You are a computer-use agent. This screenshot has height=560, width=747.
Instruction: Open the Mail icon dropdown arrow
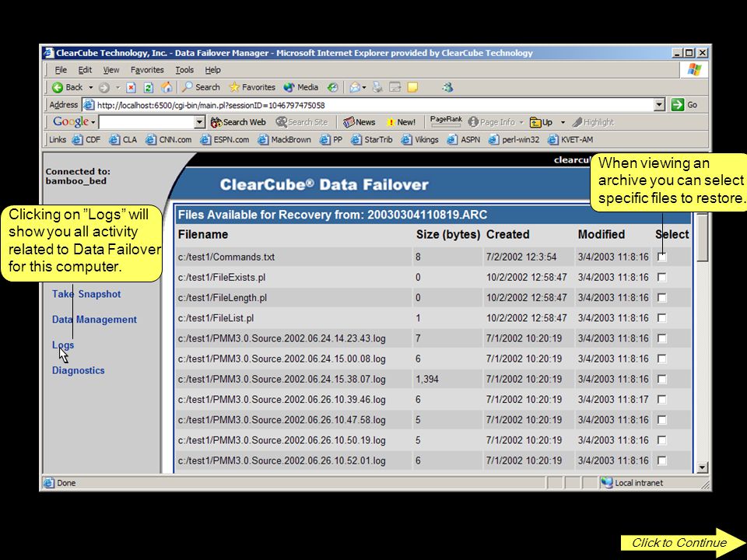364,87
